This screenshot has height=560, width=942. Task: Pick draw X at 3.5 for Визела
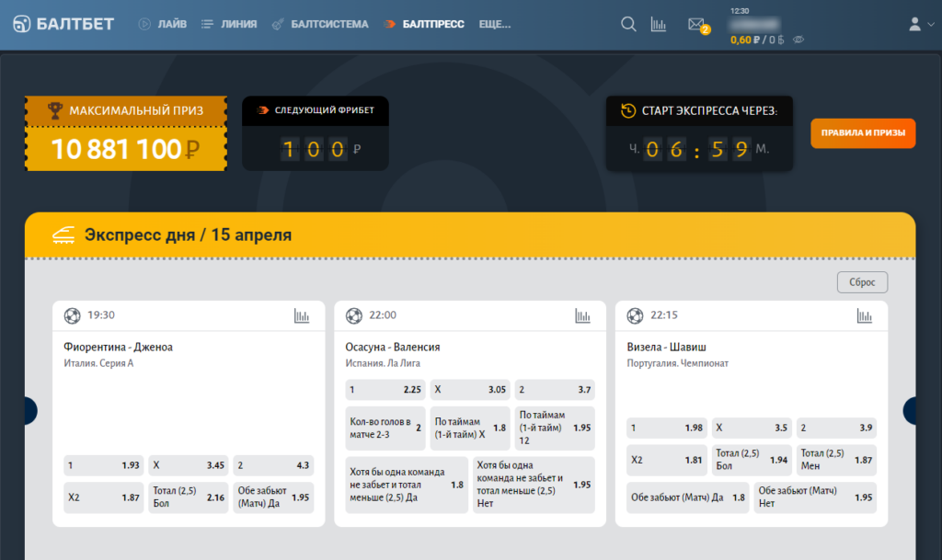pyautogui.click(x=752, y=428)
